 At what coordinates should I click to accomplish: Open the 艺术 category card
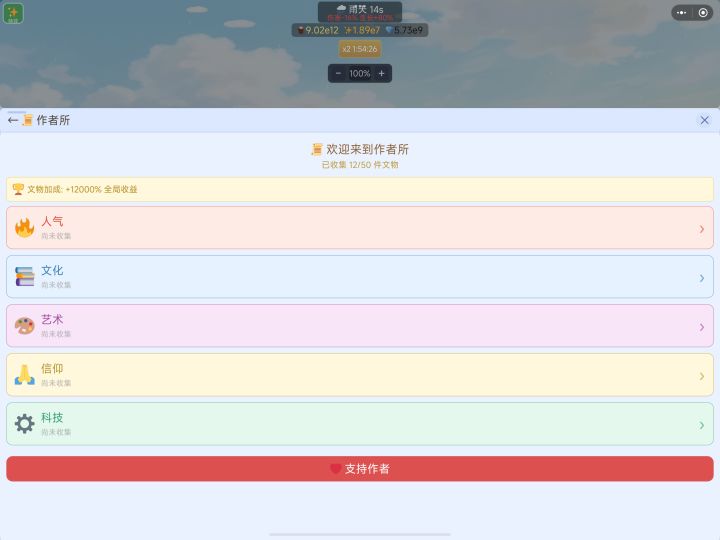tap(360, 326)
